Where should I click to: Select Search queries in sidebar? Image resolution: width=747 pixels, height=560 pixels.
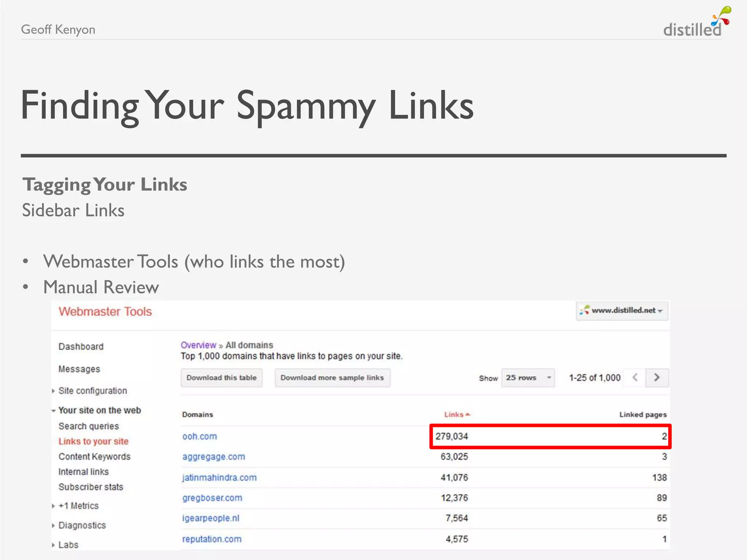point(89,426)
